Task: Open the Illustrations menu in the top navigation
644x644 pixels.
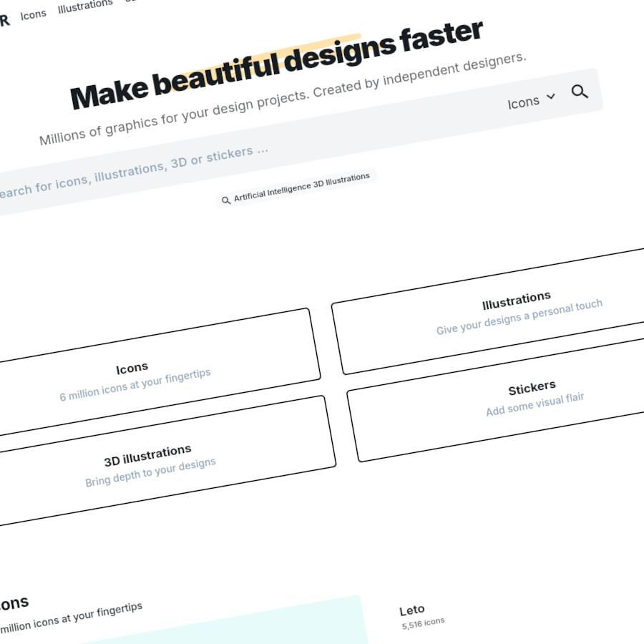Action: (x=84, y=6)
